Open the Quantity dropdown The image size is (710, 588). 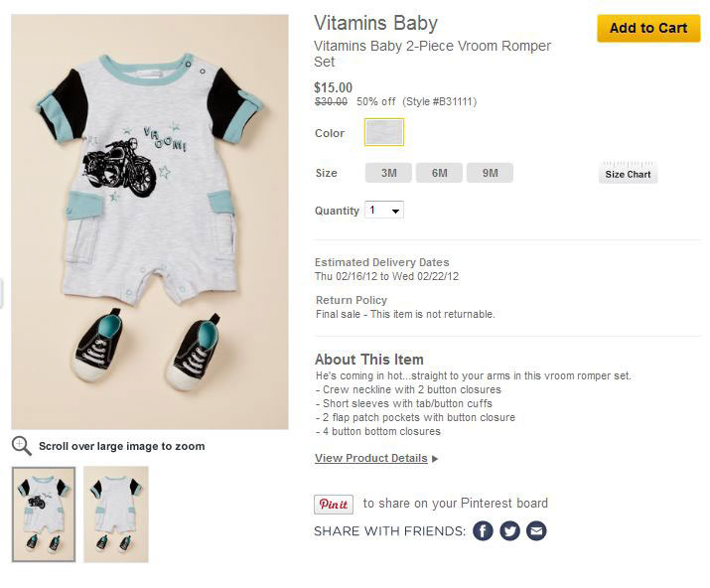pos(384,211)
